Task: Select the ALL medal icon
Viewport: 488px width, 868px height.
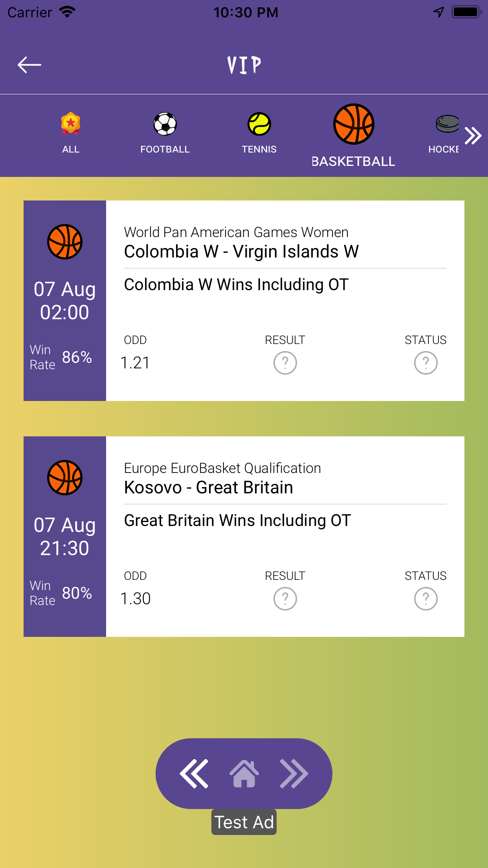Action: (71, 124)
